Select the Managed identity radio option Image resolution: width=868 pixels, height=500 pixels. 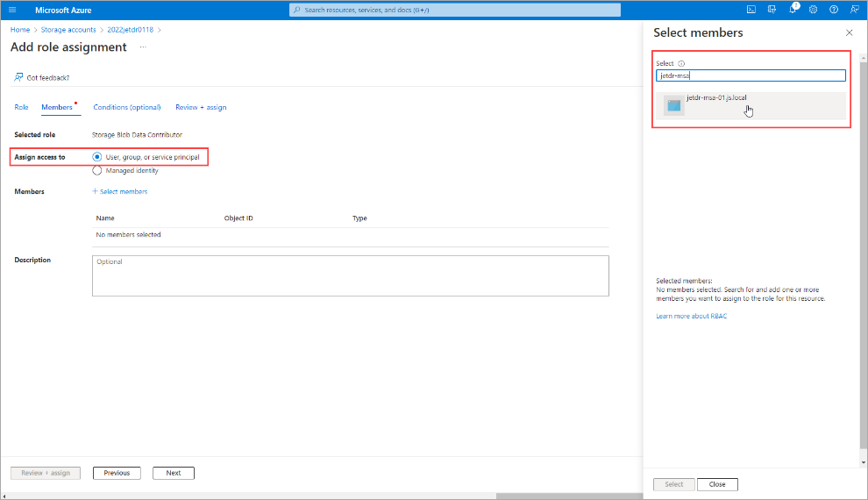(97, 170)
